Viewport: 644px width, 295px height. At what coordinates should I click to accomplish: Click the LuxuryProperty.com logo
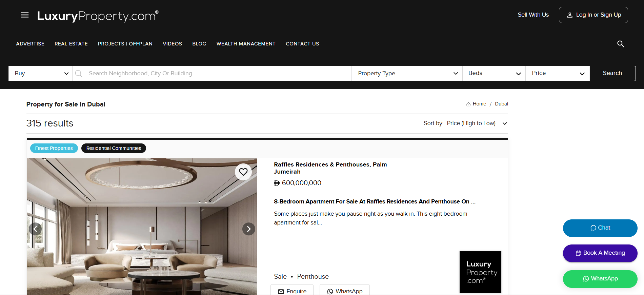pos(98,16)
